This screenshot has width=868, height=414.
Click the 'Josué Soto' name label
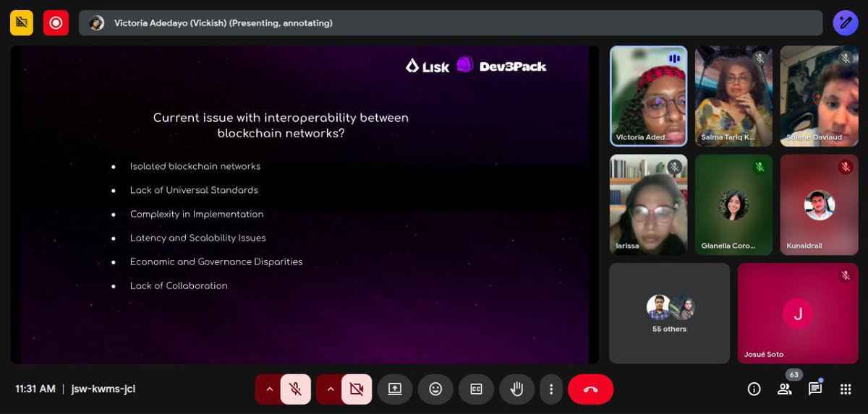pyautogui.click(x=764, y=354)
